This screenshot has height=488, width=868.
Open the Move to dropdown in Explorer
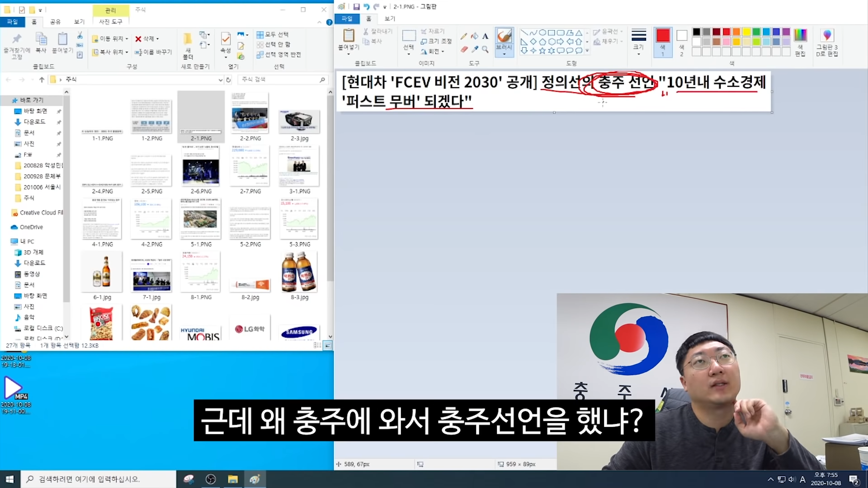pos(110,39)
